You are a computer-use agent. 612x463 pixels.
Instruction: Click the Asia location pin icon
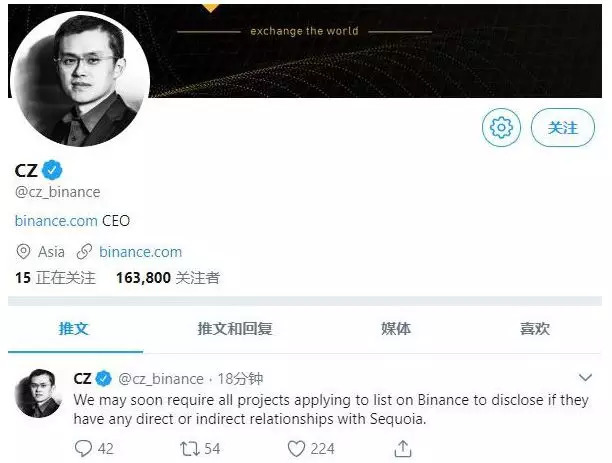[x=24, y=252]
